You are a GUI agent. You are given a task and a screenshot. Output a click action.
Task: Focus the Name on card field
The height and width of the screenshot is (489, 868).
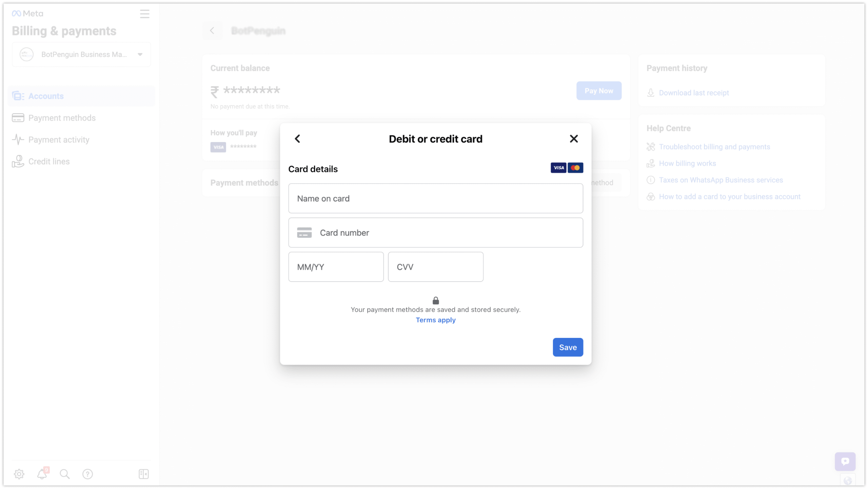pyautogui.click(x=435, y=198)
